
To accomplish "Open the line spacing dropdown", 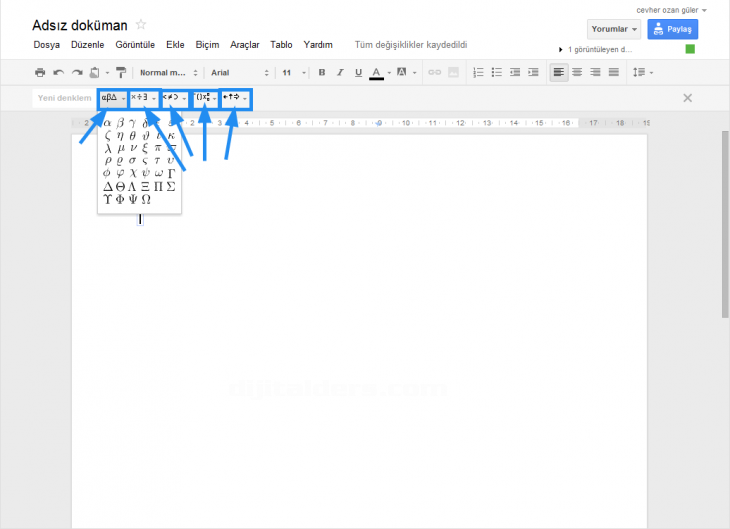I will coord(643,72).
